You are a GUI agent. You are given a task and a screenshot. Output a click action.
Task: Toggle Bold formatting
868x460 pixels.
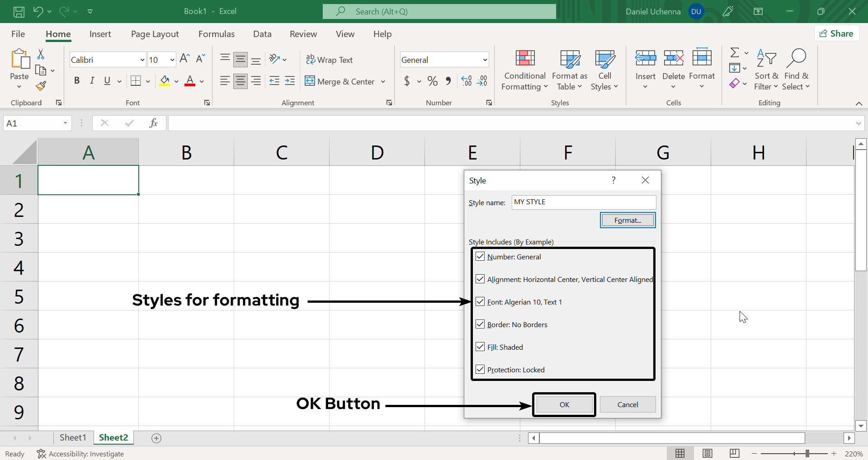pos(77,81)
